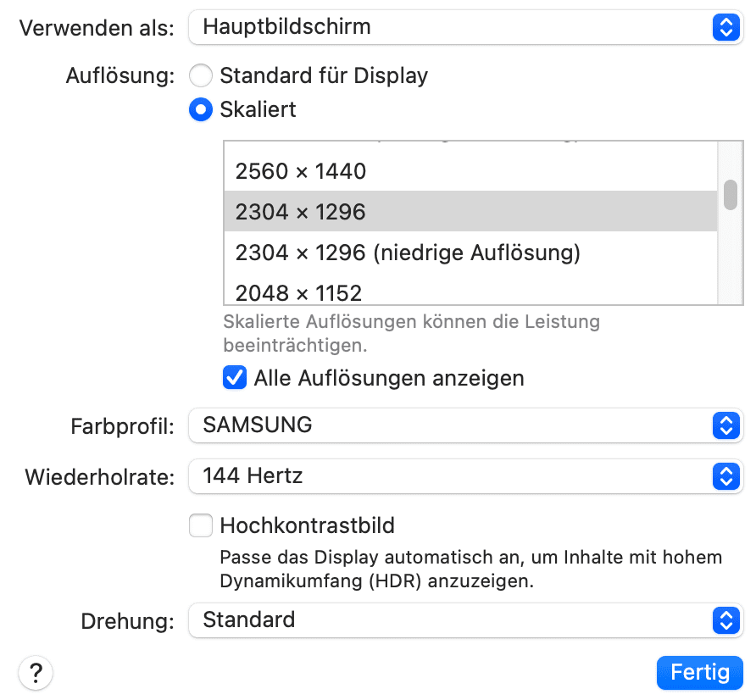This screenshot has width=756, height=700.
Task: Click the help question mark button
Action: pos(35,674)
